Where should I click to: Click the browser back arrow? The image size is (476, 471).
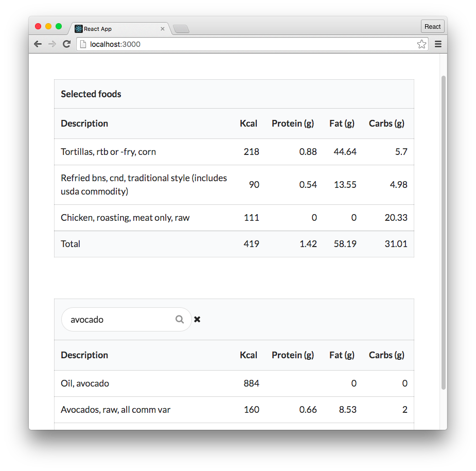coord(38,44)
